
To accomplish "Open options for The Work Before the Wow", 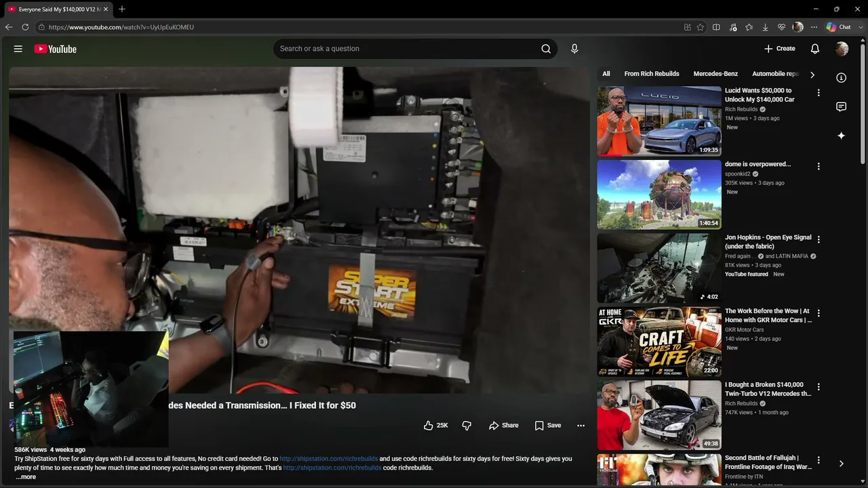I will pos(818,314).
